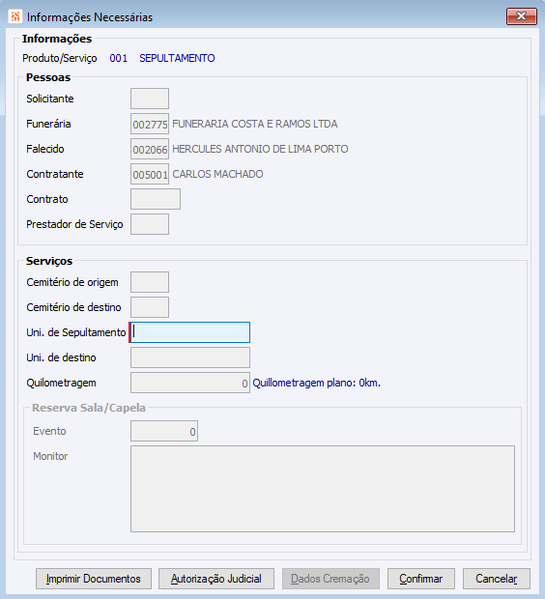
Task: Click the Falecido code field 002066
Action: coord(150,149)
